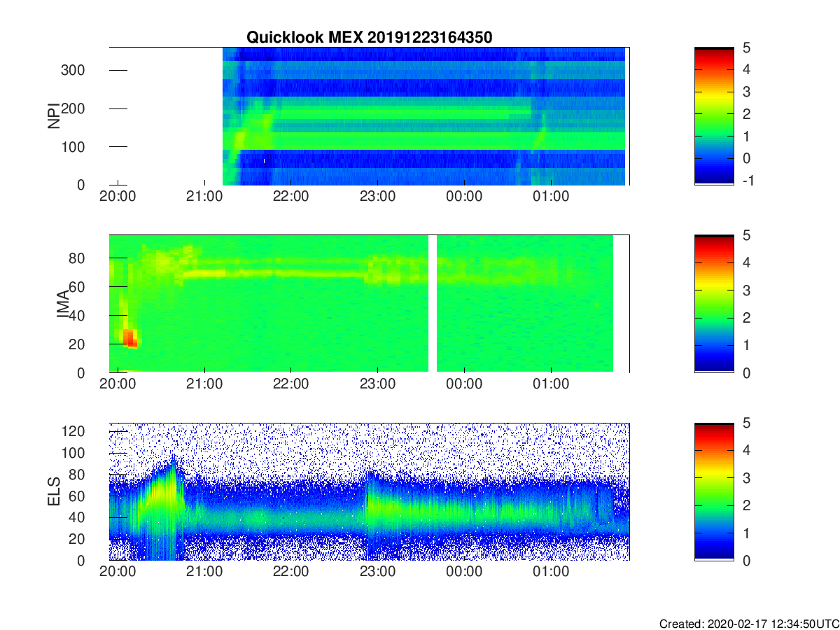This screenshot has width=840, height=630.
Task: Click the red hot spot in IMA panel
Action: tap(129, 338)
